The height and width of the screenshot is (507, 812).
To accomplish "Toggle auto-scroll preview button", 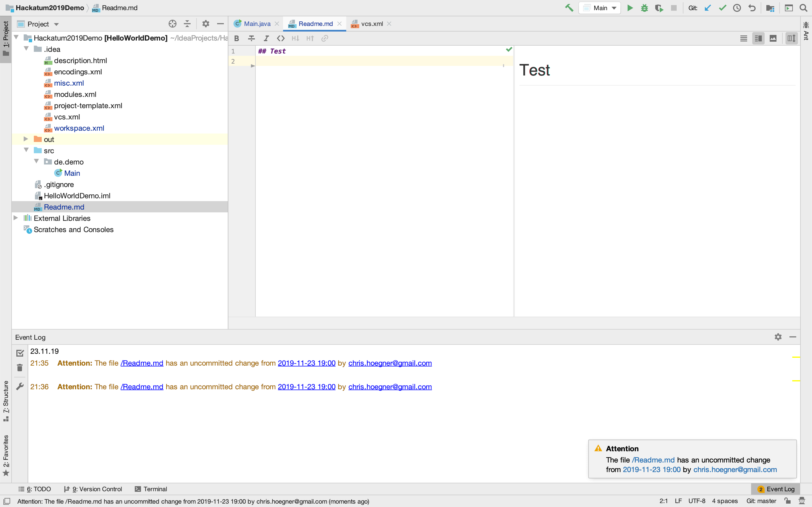I will tap(791, 38).
